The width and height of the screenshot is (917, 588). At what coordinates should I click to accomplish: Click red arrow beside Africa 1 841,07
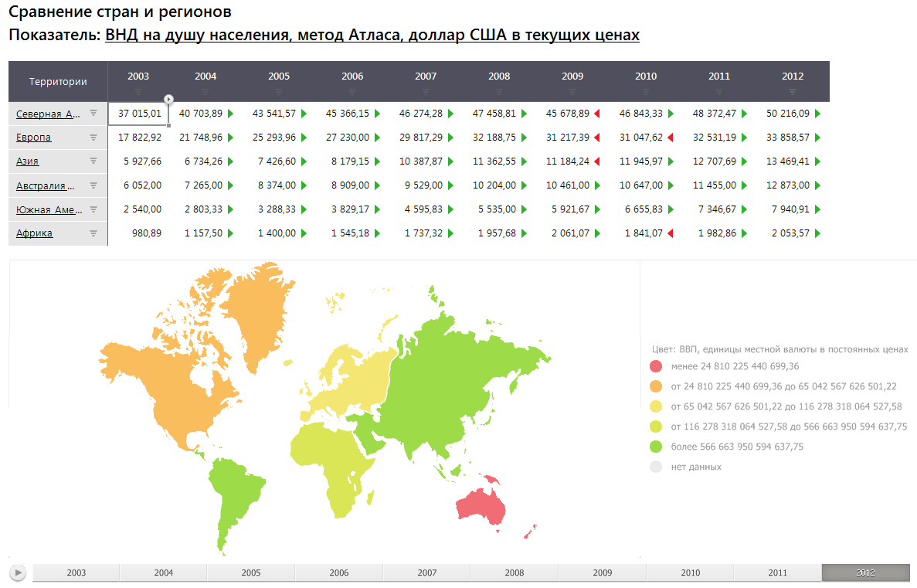[671, 233]
